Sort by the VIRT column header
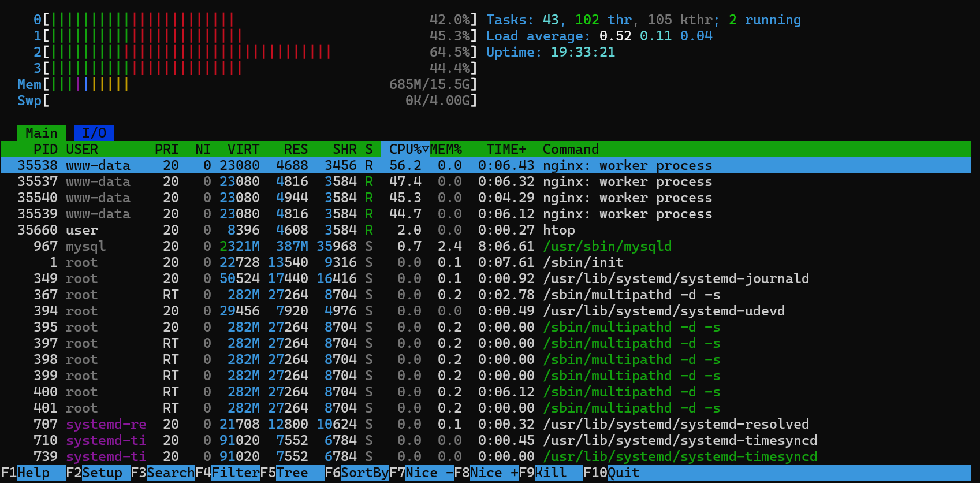The width and height of the screenshot is (980, 483). click(244, 149)
